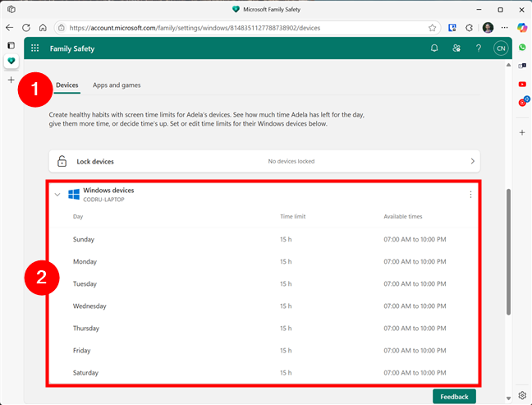Open the Microsoft apps launcher grid
This screenshot has width=532, height=405.
pyautogui.click(x=35, y=48)
